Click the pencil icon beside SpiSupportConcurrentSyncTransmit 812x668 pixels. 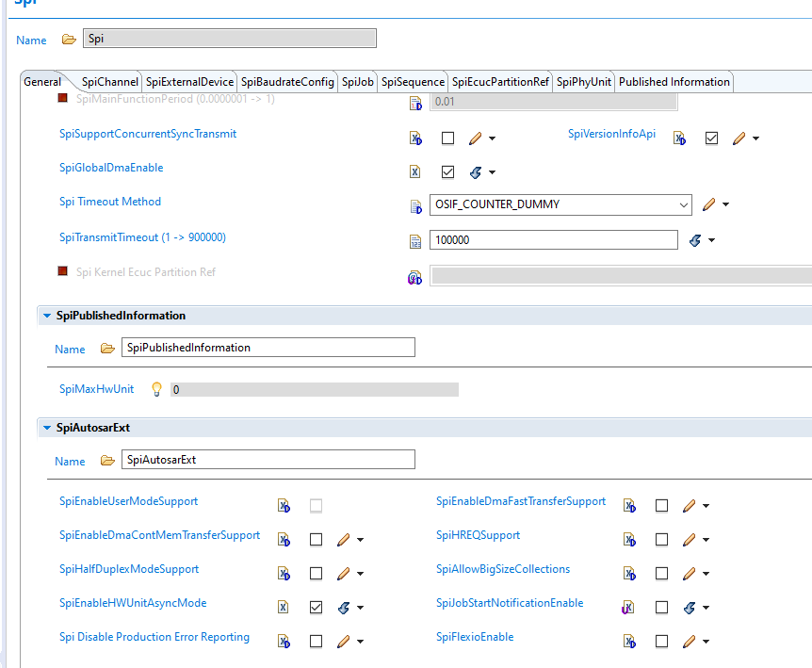(x=476, y=138)
